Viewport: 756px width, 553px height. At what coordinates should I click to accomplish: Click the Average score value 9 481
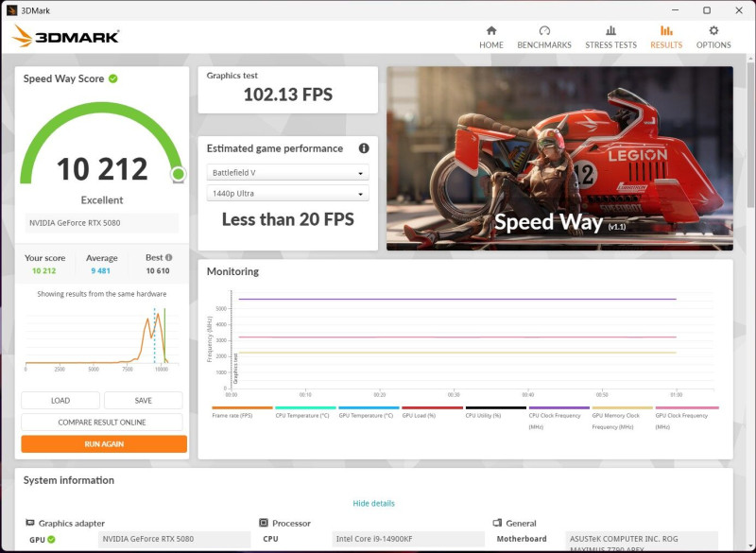point(101,271)
